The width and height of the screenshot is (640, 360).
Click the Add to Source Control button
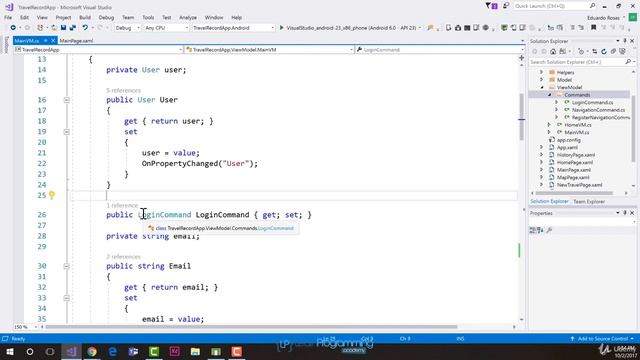tap(602, 339)
